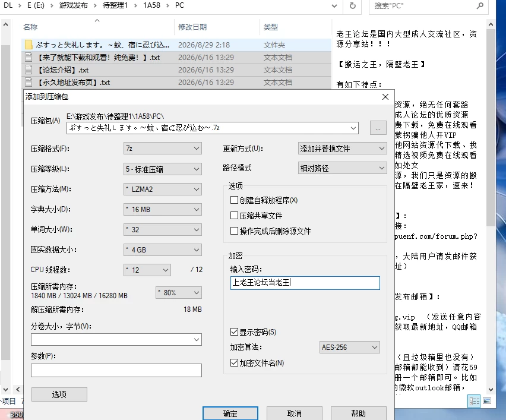Screen dimensions: 506x420
Task: Open CPU 线程数 dropdown showing 12
Action: 147,270
